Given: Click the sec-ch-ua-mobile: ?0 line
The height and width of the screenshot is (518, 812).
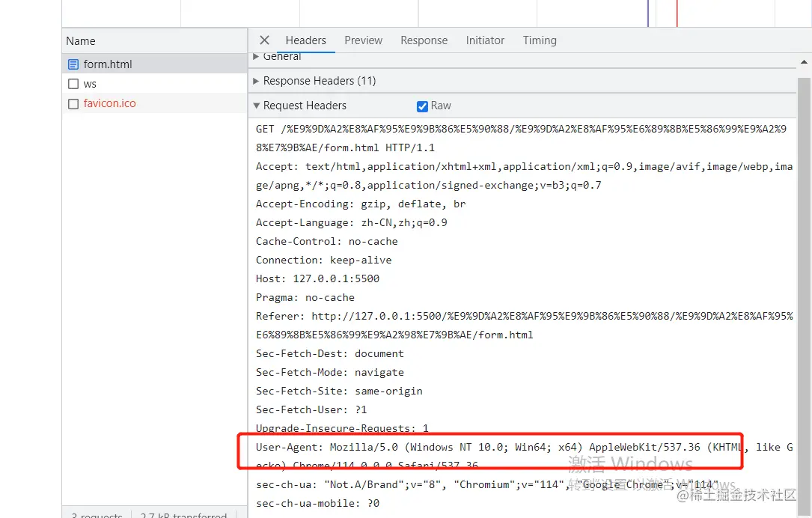Looking at the screenshot, I should (317, 504).
